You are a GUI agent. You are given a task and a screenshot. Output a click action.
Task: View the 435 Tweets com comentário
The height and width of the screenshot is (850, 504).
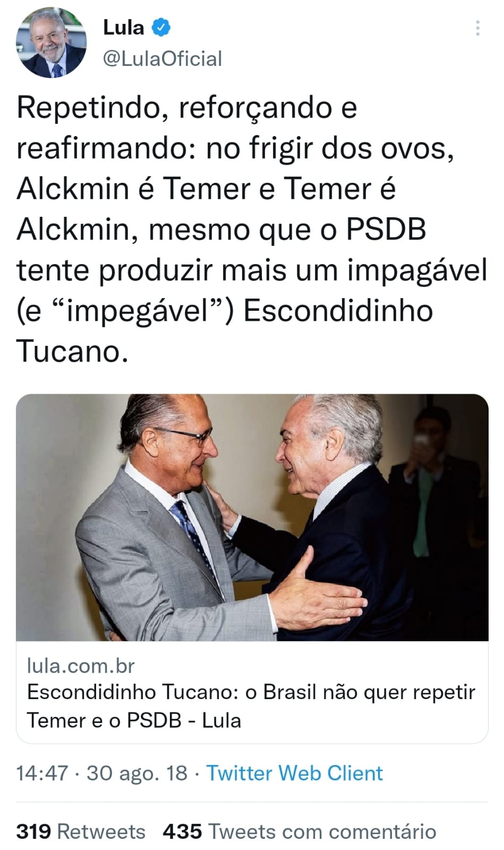pyautogui.click(x=300, y=831)
